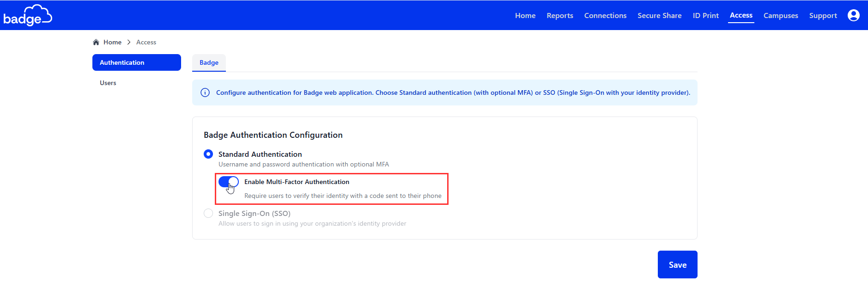This screenshot has width=868, height=283.
Task: Click the Save button
Action: [x=678, y=265]
